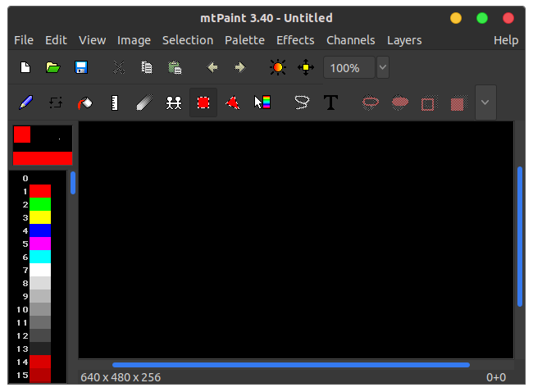Pick yellow palette colour 3
Image resolution: width=533 pixels, height=392 pixels.
[x=40, y=217]
